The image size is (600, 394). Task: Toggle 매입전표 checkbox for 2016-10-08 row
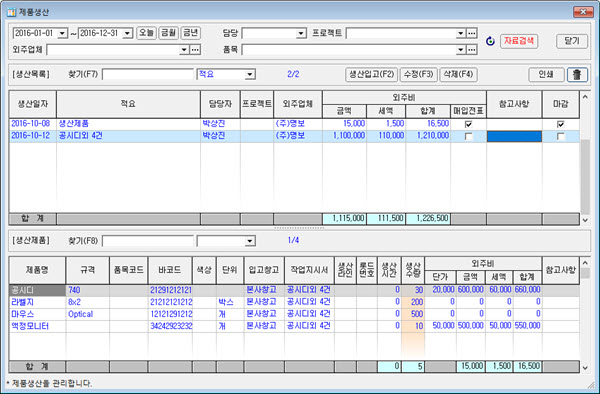click(x=468, y=124)
